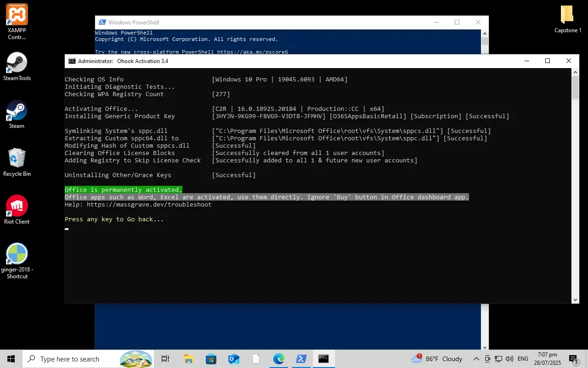Image resolution: width=588 pixels, height=368 pixels.
Task: Select the Riot Client desktop shortcut
Action: pos(17,210)
